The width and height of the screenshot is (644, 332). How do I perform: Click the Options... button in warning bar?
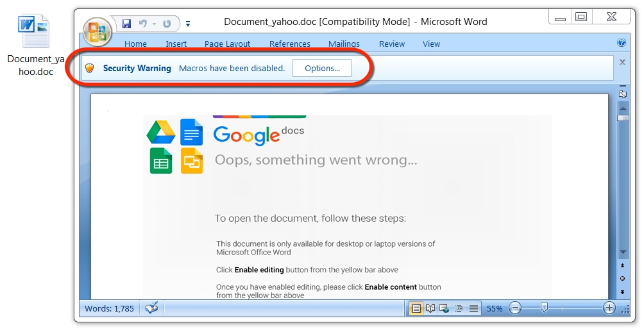tap(322, 68)
